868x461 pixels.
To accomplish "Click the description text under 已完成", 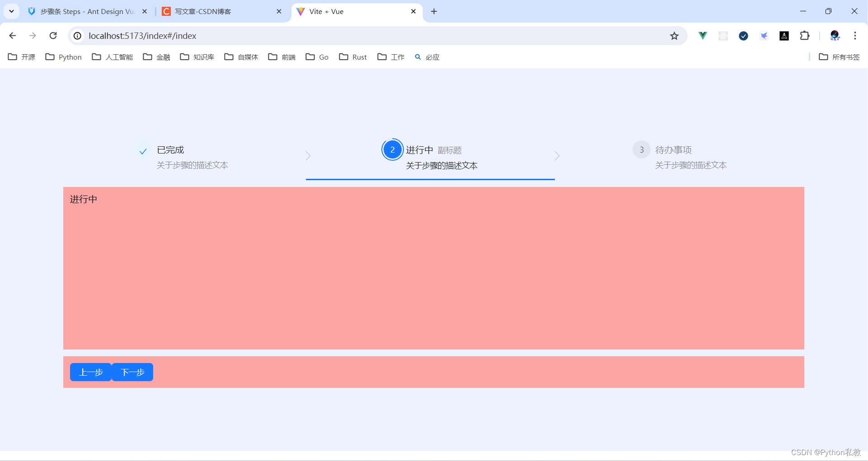I will click(192, 165).
